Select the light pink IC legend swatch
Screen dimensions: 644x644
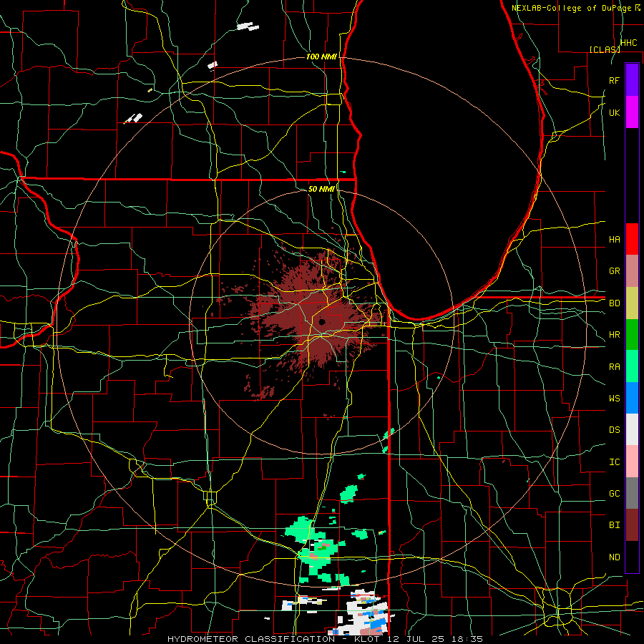(x=632, y=462)
